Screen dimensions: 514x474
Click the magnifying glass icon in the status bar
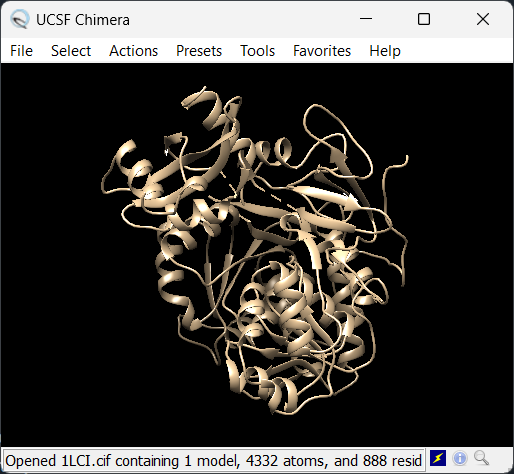pyautogui.click(x=481, y=458)
